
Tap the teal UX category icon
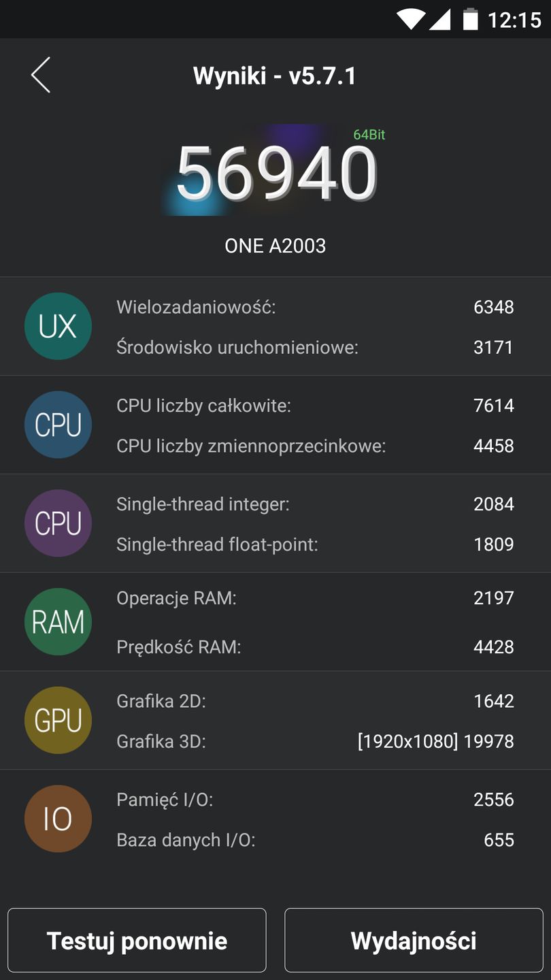point(58,327)
